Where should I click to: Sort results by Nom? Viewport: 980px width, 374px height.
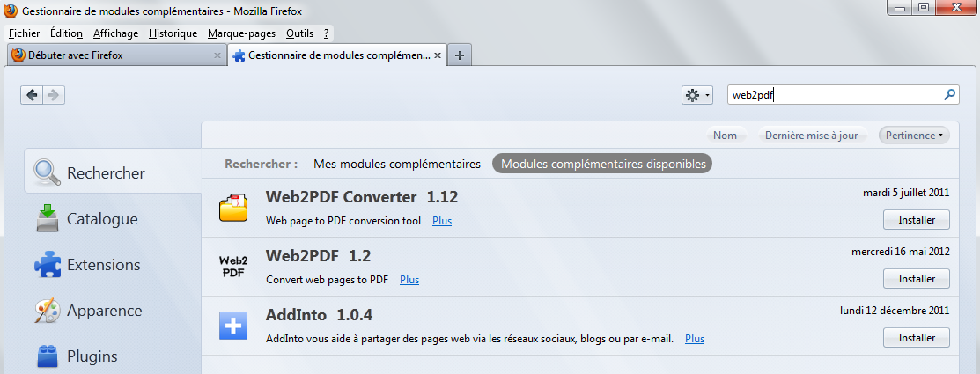click(x=725, y=136)
